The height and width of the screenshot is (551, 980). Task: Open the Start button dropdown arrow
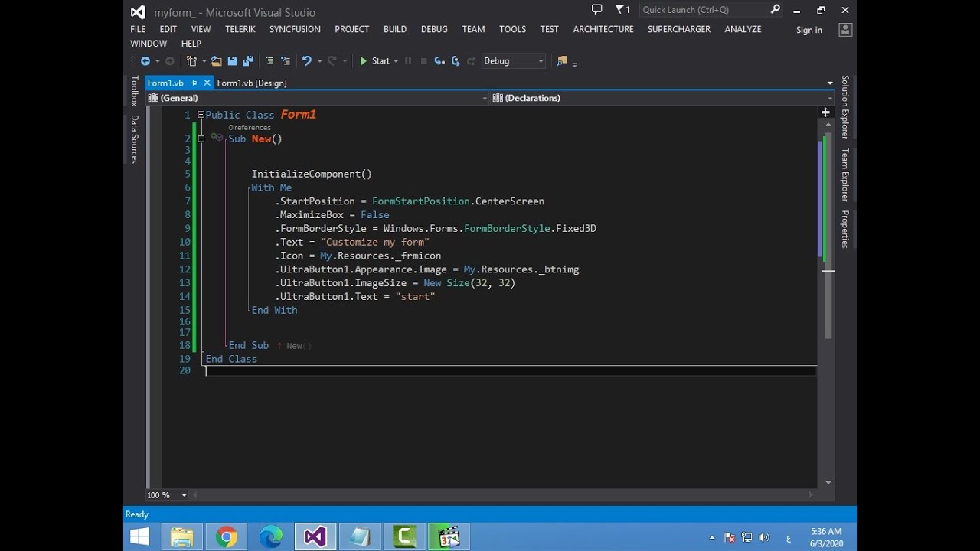click(396, 61)
